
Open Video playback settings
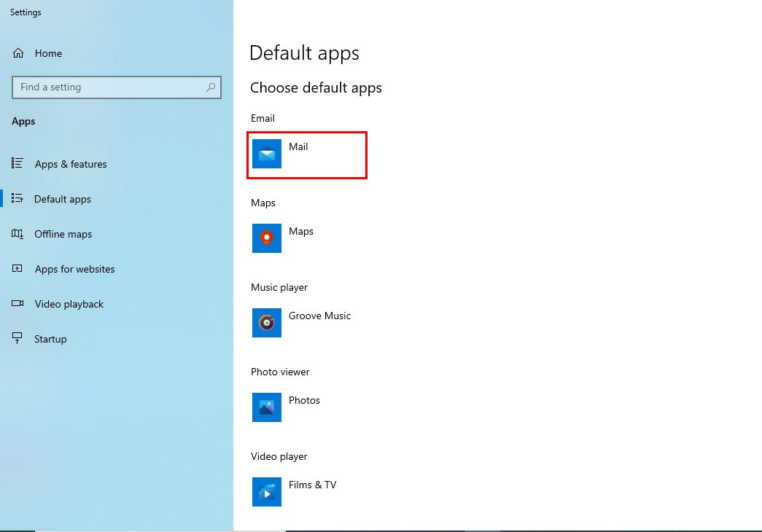[117, 304]
